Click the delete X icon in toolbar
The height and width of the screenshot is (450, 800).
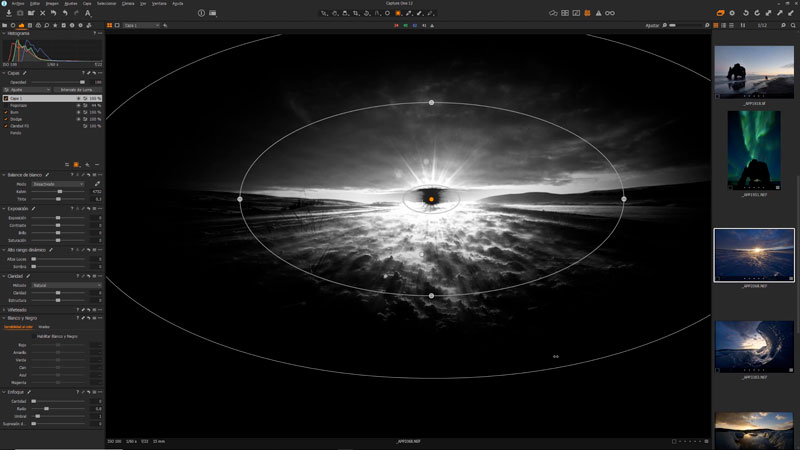pos(43,13)
